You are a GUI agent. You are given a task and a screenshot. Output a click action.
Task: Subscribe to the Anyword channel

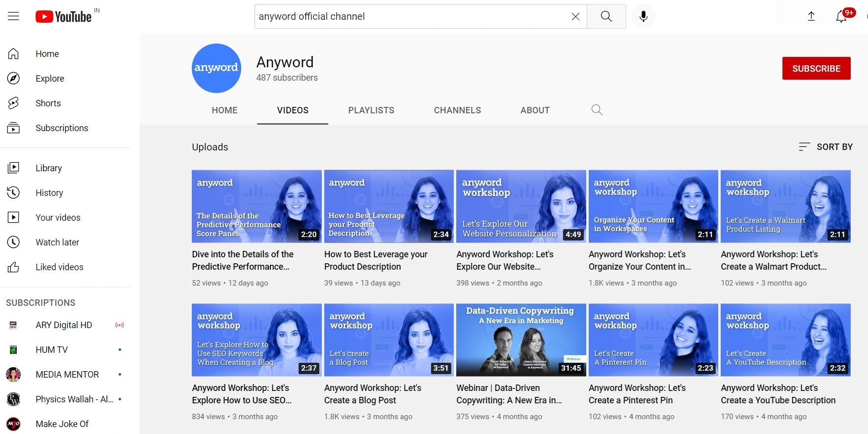point(816,68)
